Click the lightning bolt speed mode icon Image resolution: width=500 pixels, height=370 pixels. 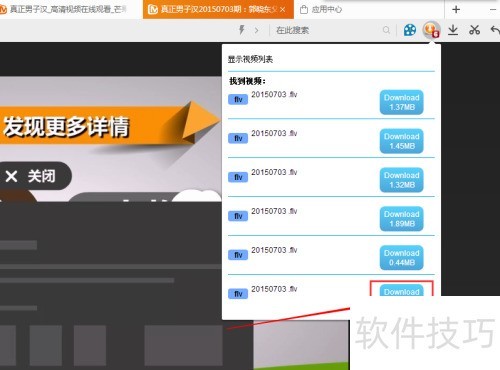pyautogui.click(x=242, y=30)
